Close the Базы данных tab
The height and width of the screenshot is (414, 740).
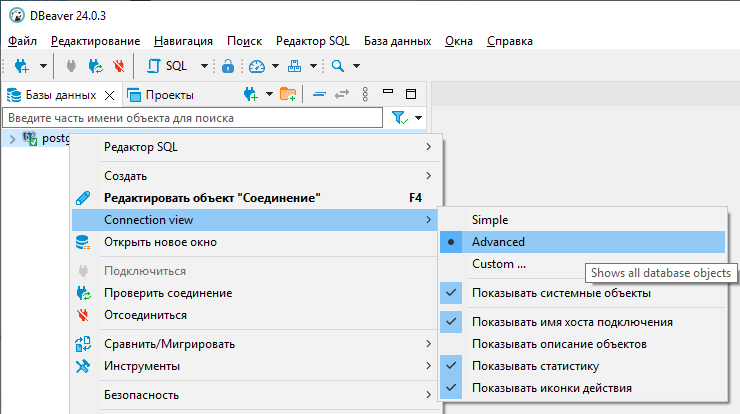click(109, 95)
